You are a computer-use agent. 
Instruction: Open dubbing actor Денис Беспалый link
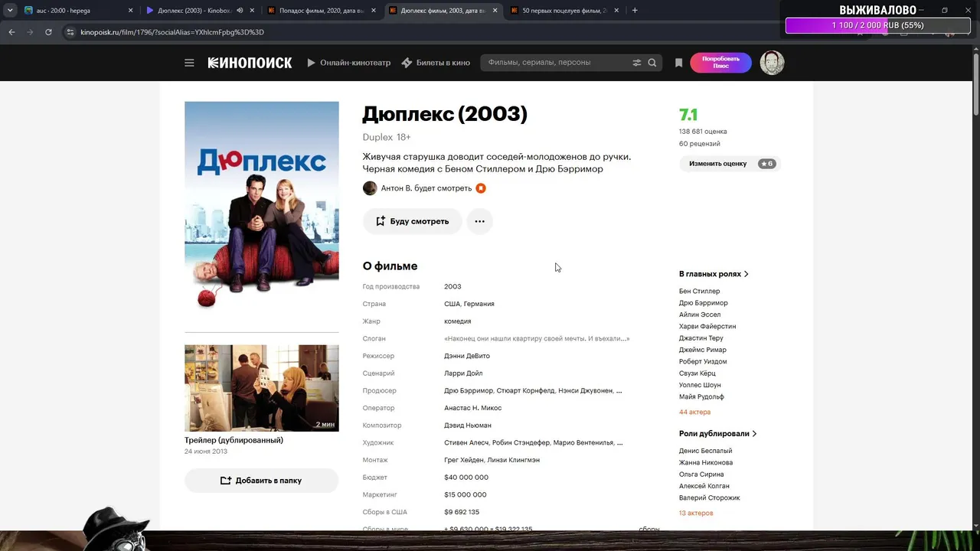pos(705,452)
